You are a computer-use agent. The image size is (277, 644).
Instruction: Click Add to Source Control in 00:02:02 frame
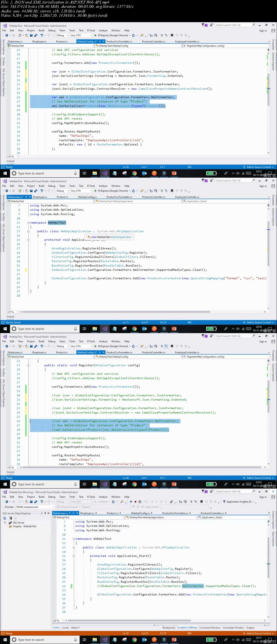(x=258, y=323)
